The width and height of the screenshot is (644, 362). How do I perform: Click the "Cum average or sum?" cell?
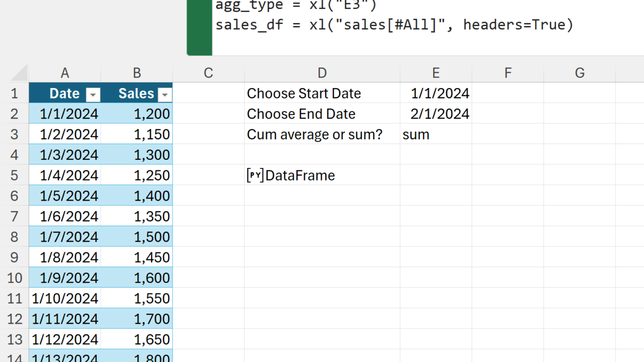pyautogui.click(x=314, y=135)
